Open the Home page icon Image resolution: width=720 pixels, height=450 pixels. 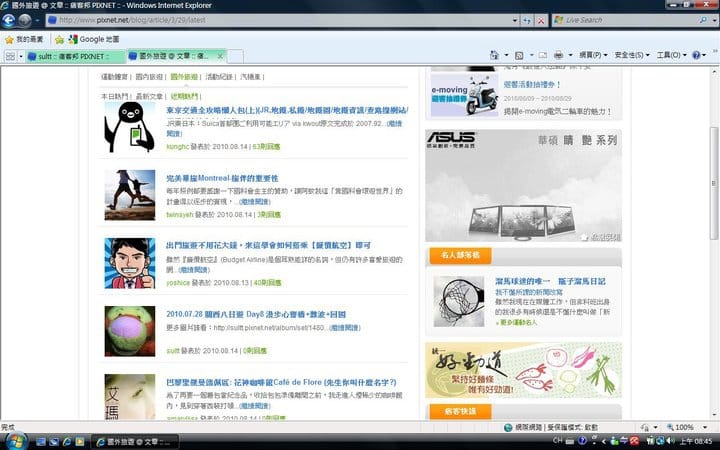(x=496, y=55)
